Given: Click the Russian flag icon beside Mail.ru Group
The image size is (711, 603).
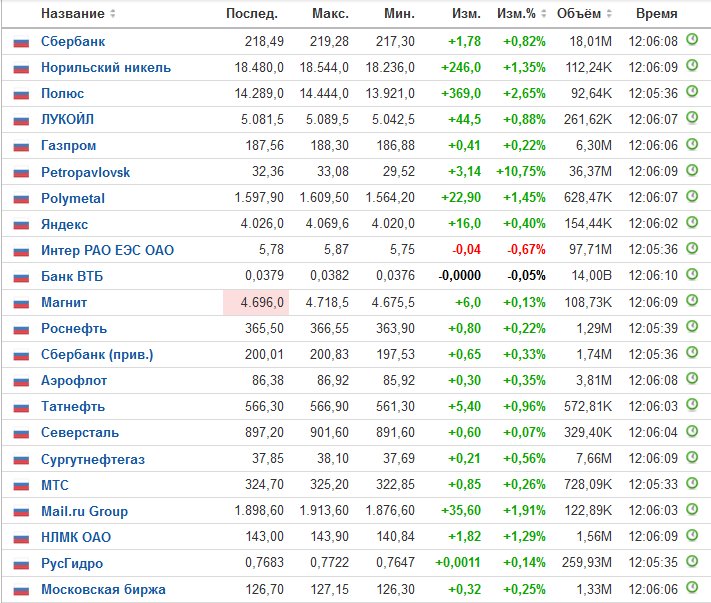Looking at the screenshot, I should tap(21, 512).
